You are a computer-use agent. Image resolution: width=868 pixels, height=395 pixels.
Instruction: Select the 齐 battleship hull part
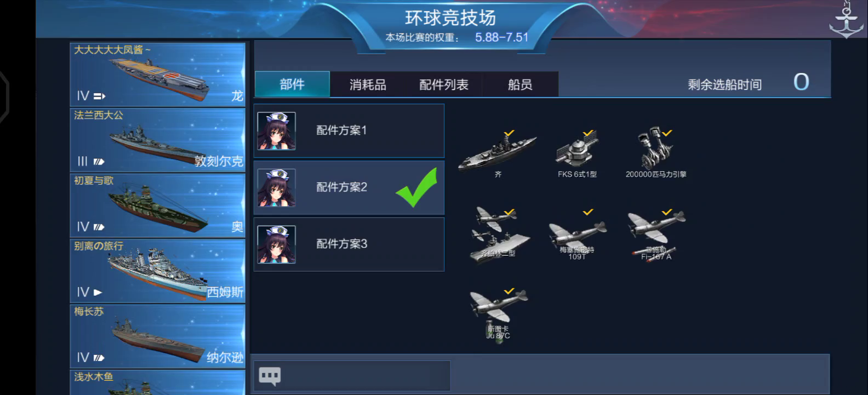(x=498, y=153)
